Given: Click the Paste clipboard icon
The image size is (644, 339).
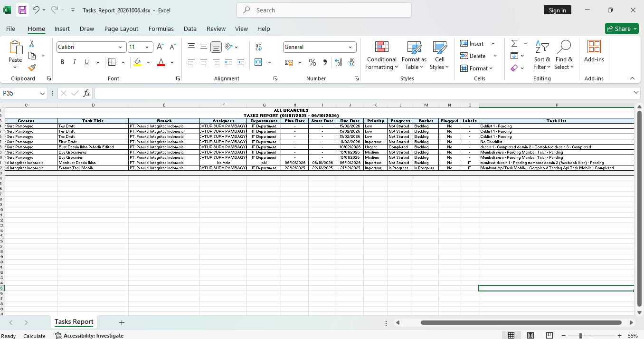Looking at the screenshot, I should [x=15, y=48].
